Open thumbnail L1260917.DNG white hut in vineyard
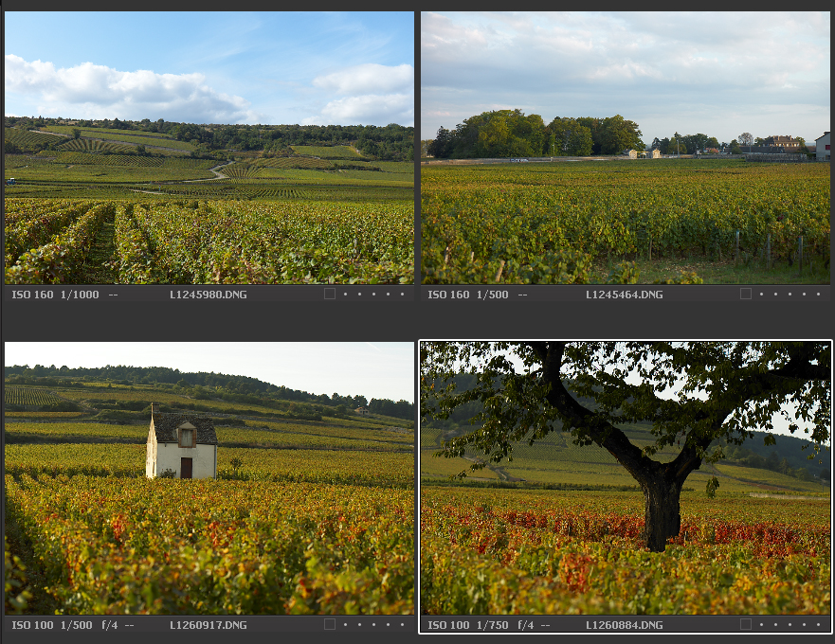This screenshot has height=644, width=835. [209, 478]
